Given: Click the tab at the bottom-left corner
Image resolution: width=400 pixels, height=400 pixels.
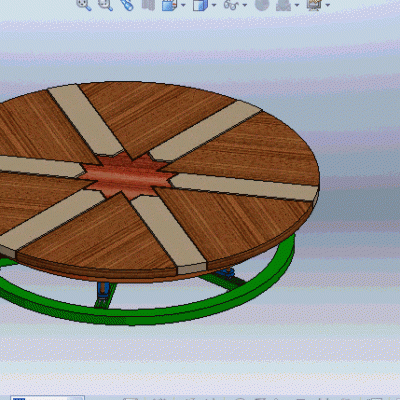Looking at the screenshot, I should [47, 398].
